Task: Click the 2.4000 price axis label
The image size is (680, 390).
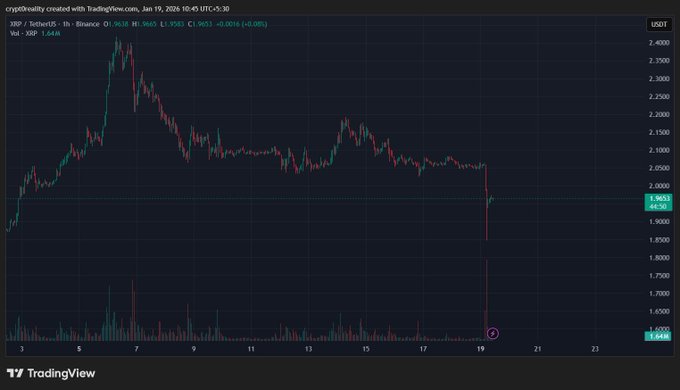Action: [x=659, y=43]
